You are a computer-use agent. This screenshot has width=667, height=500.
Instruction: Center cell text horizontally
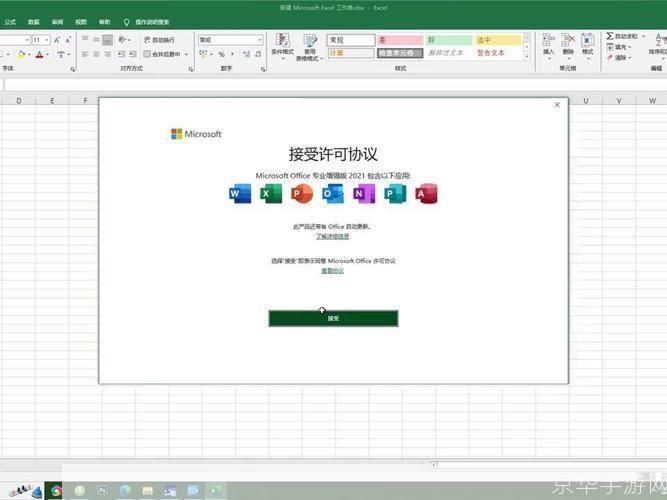click(x=96, y=54)
